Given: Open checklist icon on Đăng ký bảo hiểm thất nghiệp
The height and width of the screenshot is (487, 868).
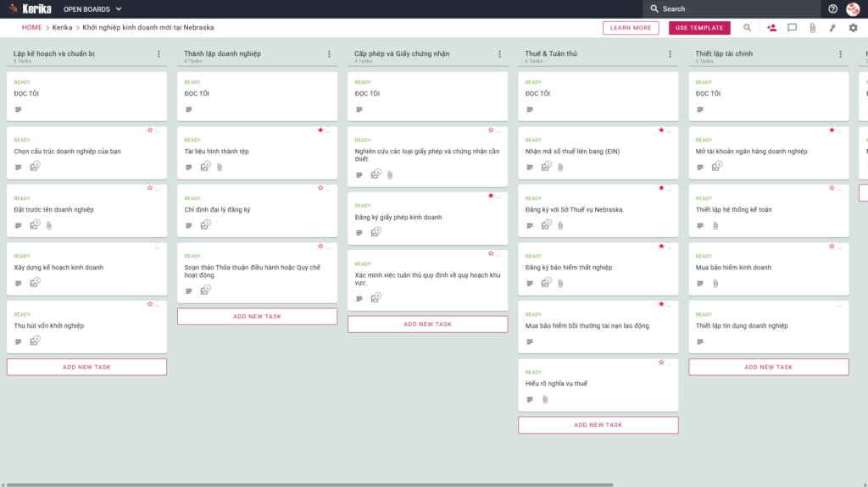Looking at the screenshot, I should (547, 282).
